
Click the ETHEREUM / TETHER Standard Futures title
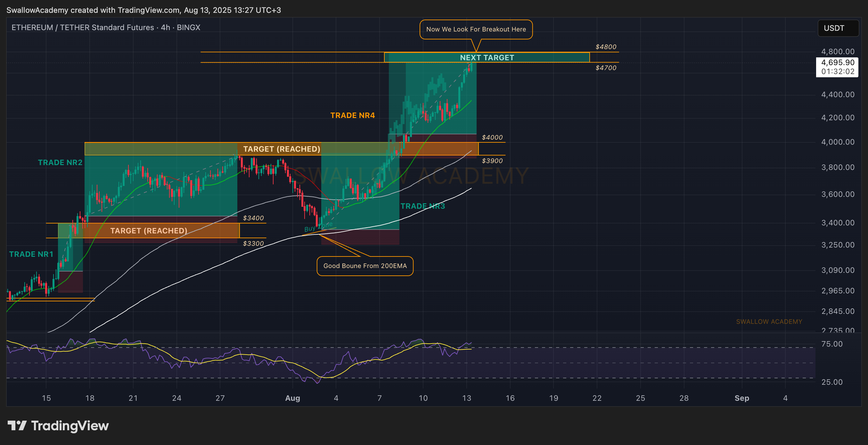point(106,27)
